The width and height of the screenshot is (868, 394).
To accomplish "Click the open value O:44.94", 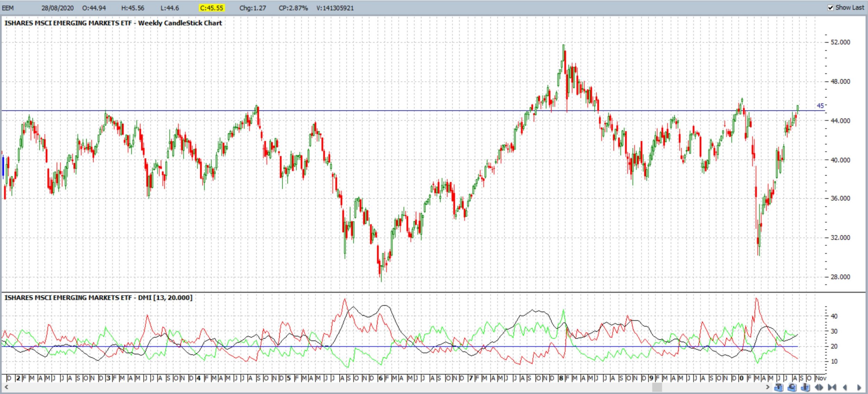I will click(x=94, y=8).
